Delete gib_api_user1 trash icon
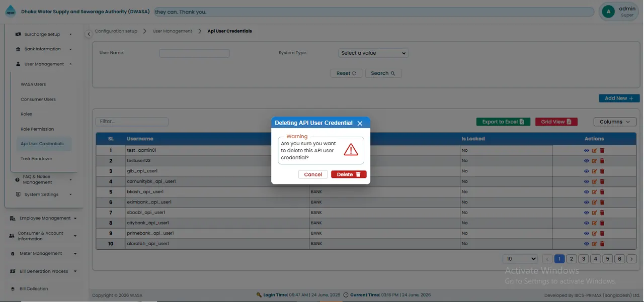Viewport: 644px width, 302px height. click(x=602, y=171)
